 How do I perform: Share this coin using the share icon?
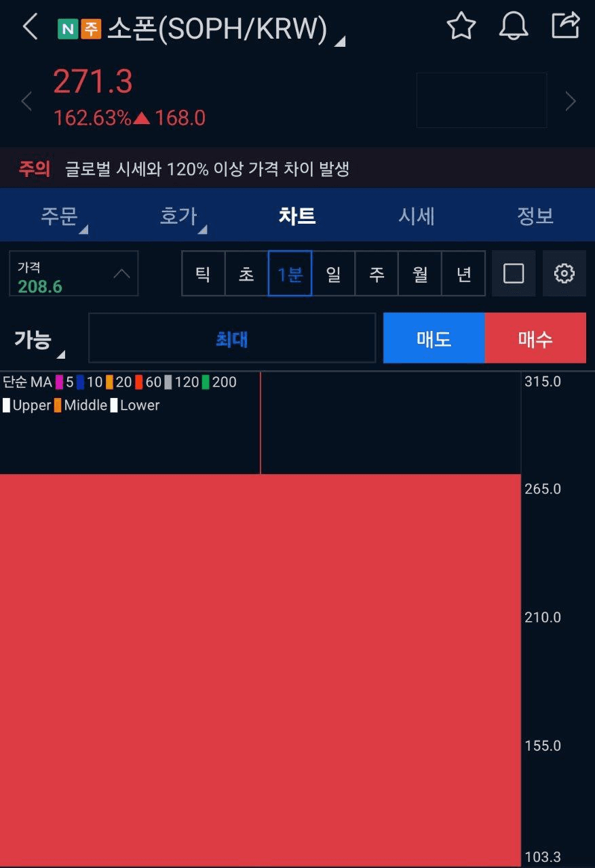[566, 26]
